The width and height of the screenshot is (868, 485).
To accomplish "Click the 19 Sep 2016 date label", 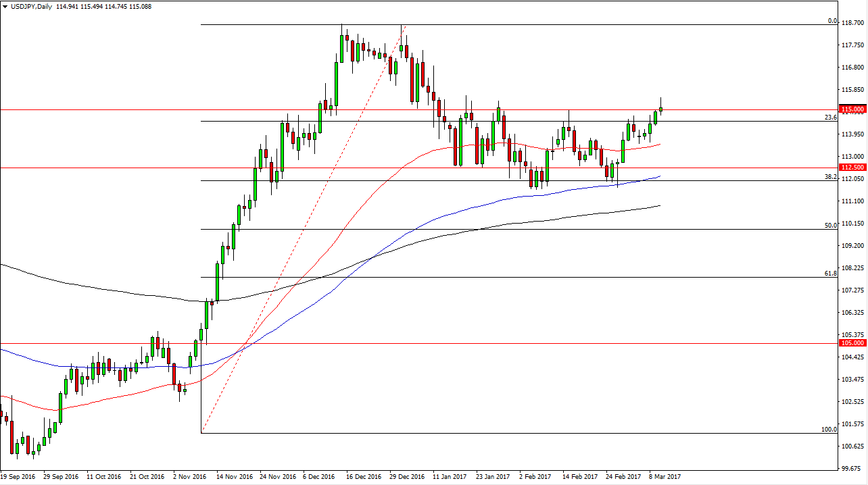I will click(20, 477).
